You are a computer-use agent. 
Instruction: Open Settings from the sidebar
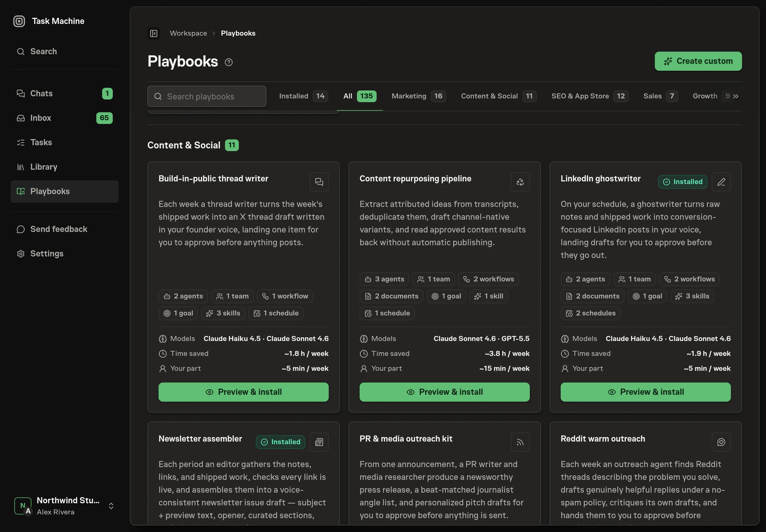point(65,254)
